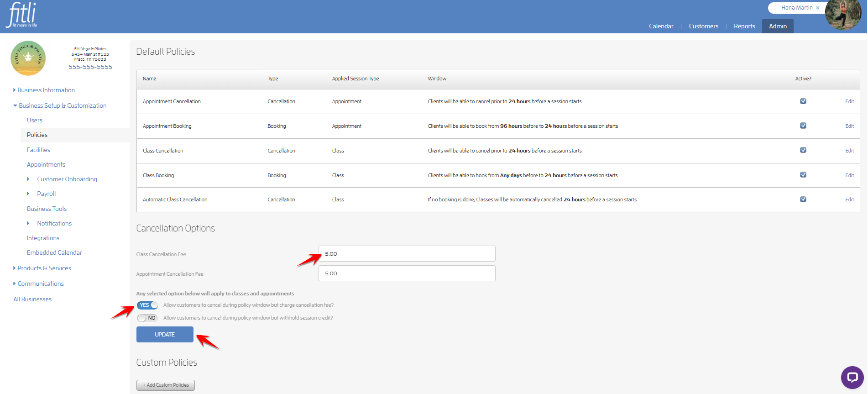Click the Automatic Class Cancellation name cell
Image resolution: width=868 pixels, height=394 pixels.
pyautogui.click(x=175, y=200)
